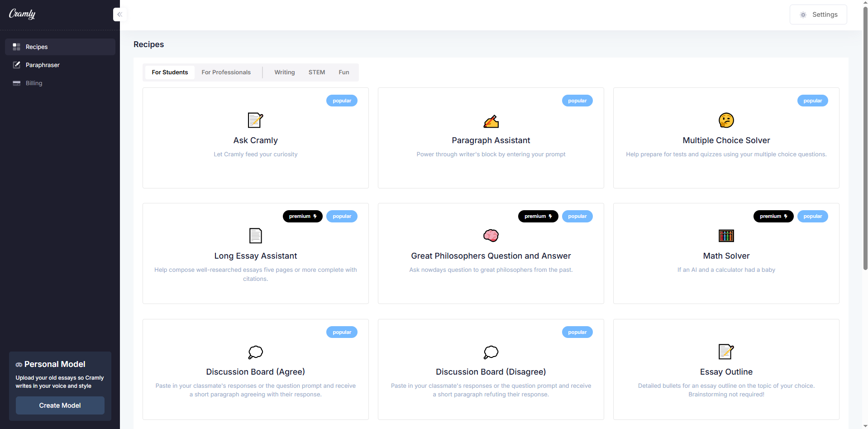868x429 pixels.
Task: Click the Ask Cramly notepad icon
Action: click(255, 121)
